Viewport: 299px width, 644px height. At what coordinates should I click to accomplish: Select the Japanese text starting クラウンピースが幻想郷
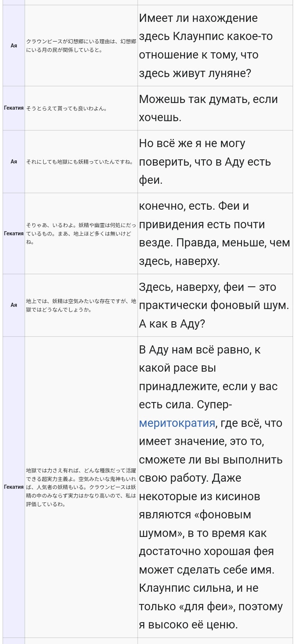point(81,46)
